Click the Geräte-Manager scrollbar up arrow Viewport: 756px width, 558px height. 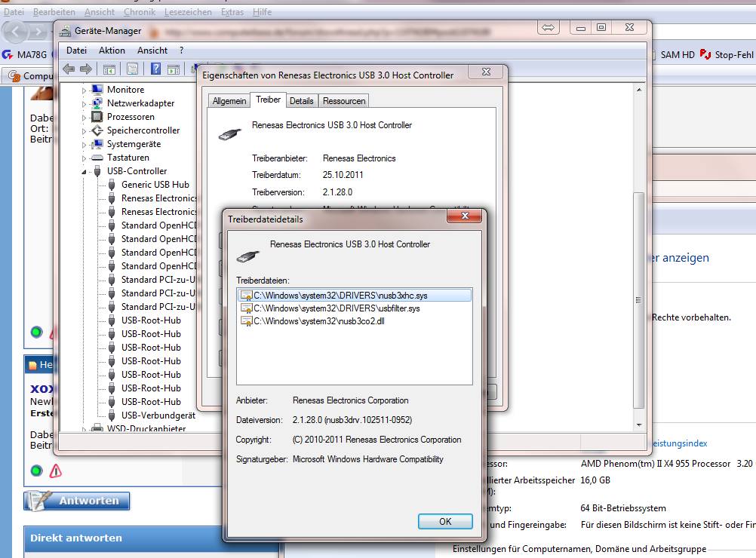[x=639, y=90]
